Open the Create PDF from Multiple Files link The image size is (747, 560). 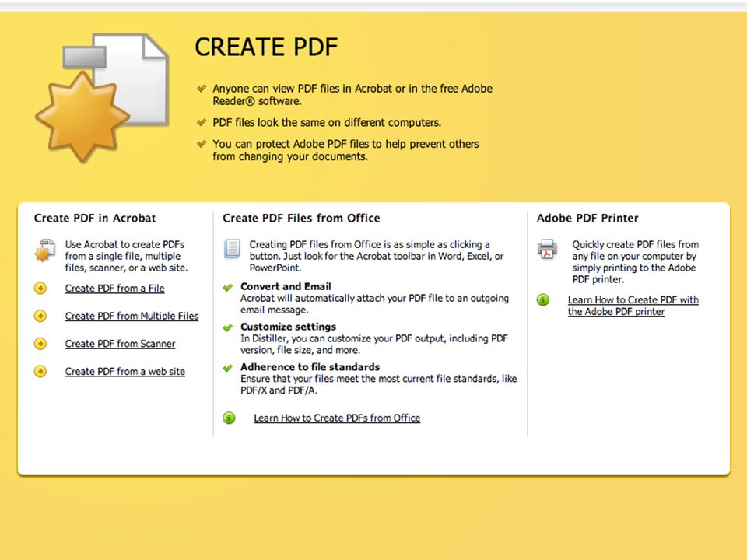[132, 316]
